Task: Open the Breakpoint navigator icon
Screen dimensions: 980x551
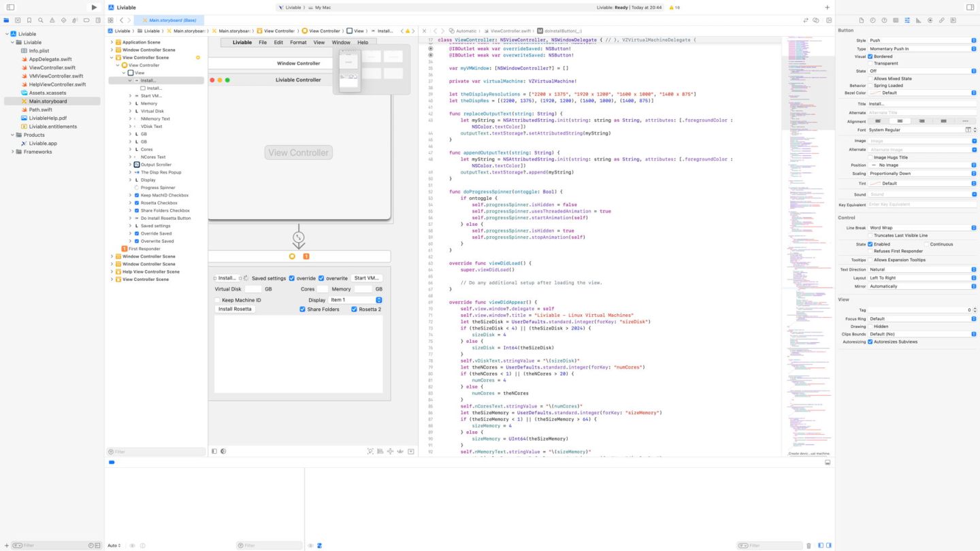Action: tap(85, 20)
